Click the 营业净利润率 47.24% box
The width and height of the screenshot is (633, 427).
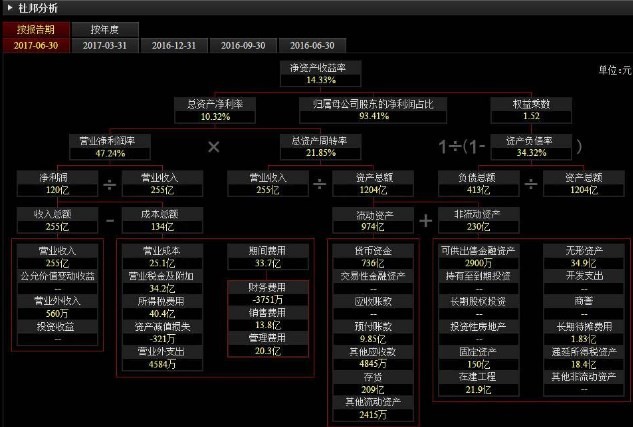click(110, 147)
